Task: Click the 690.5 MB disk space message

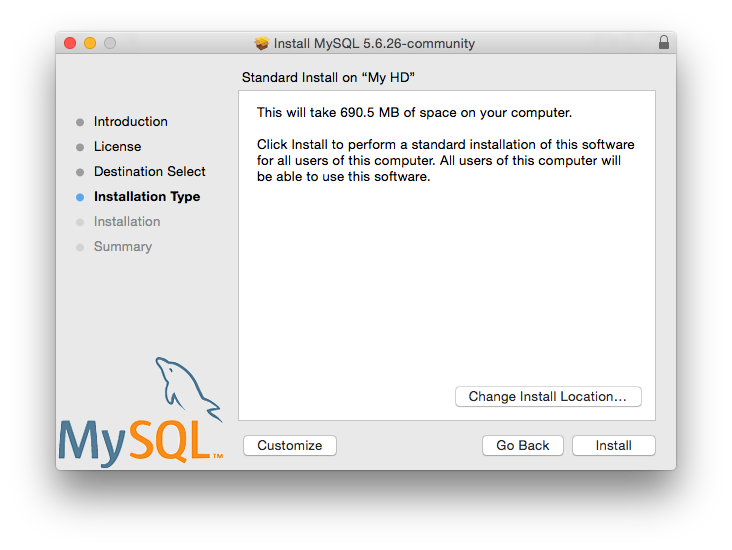Action: tap(414, 113)
